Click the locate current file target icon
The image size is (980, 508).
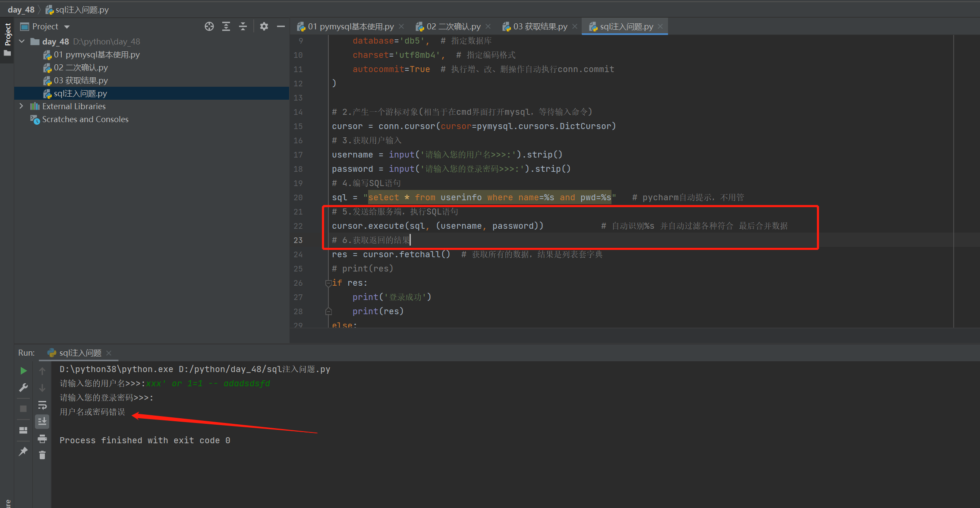209,27
